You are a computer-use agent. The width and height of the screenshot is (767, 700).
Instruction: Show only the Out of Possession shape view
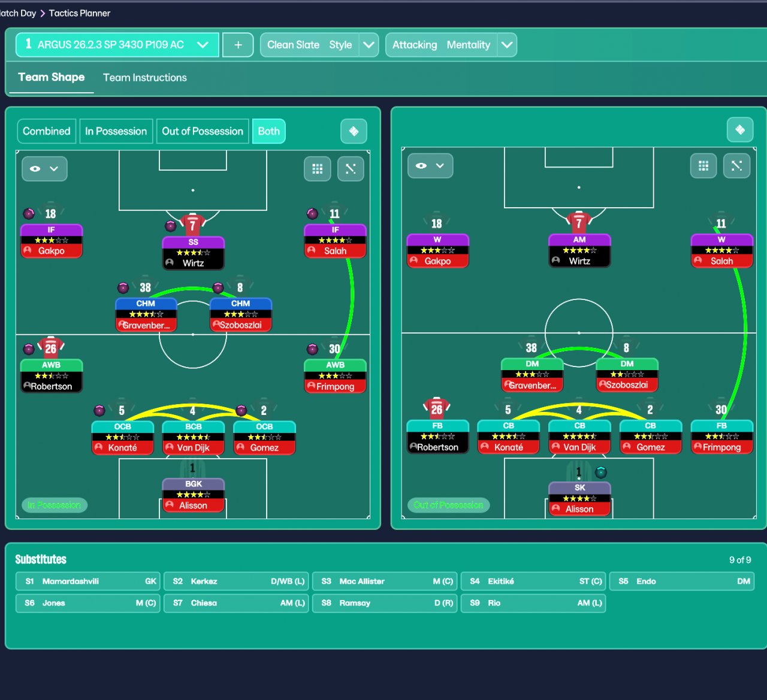(x=203, y=131)
